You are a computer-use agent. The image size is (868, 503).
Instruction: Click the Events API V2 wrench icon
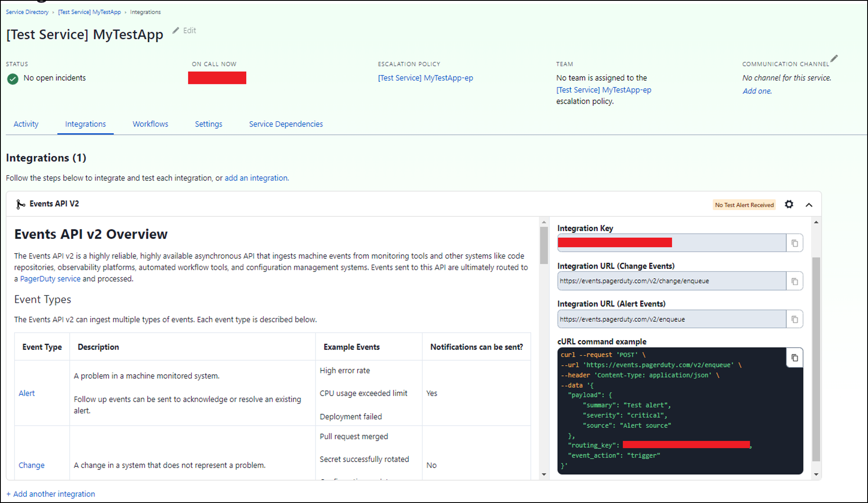[20, 204]
